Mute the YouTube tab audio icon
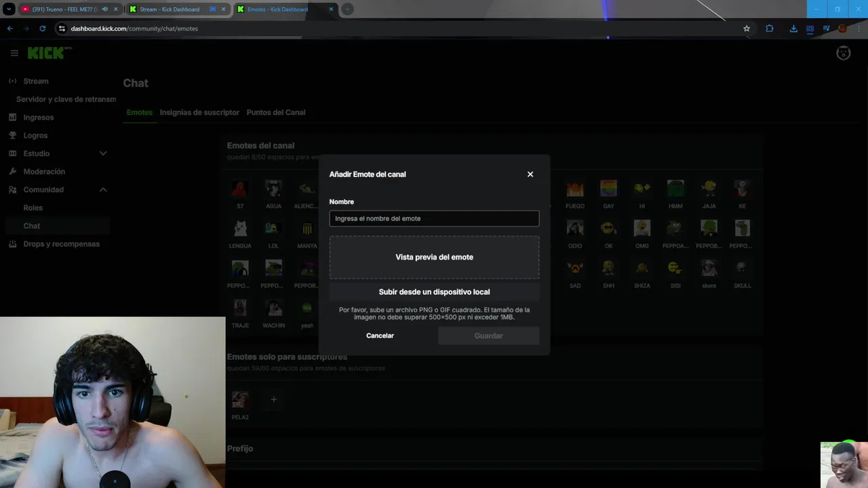Viewport: 868px width, 488px height. pyautogui.click(x=104, y=9)
